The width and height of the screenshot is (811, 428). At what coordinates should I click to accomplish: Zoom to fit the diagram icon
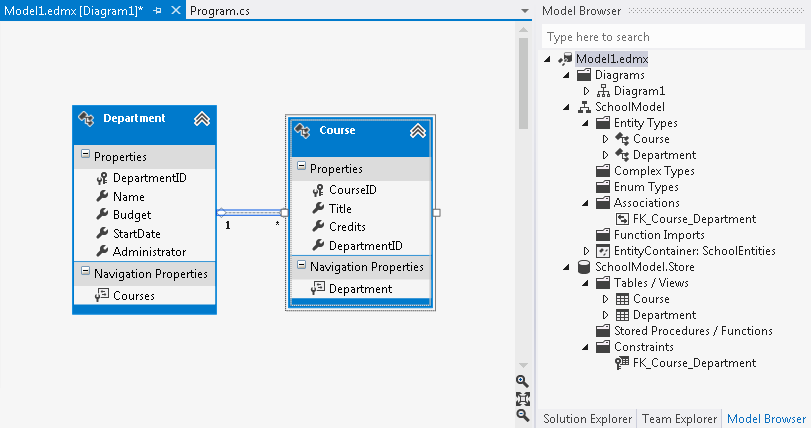[x=522, y=399]
